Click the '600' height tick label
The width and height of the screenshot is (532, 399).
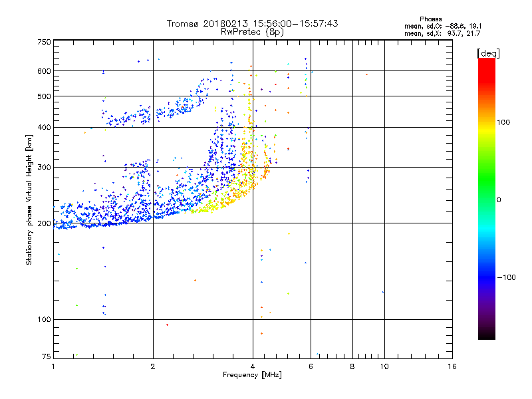click(44, 71)
